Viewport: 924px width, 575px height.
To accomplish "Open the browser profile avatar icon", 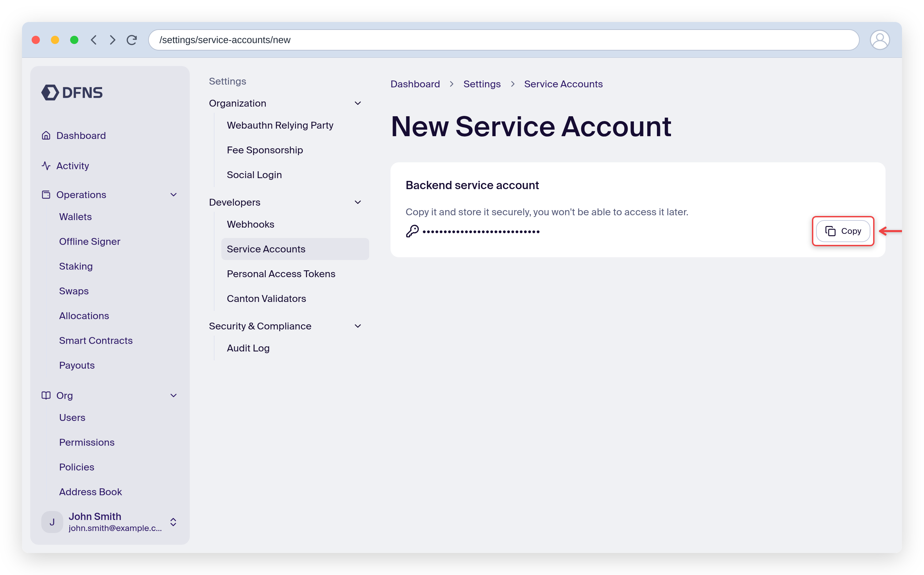I will pyautogui.click(x=880, y=40).
